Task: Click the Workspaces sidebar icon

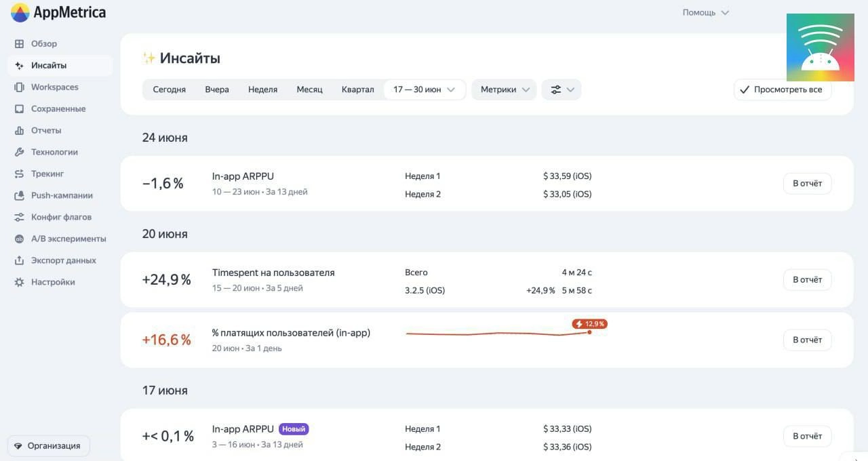Action: [19, 87]
